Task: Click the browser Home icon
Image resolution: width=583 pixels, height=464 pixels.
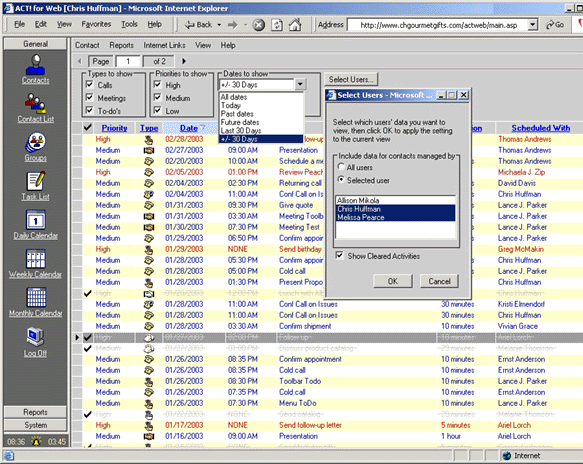Action: [x=295, y=25]
